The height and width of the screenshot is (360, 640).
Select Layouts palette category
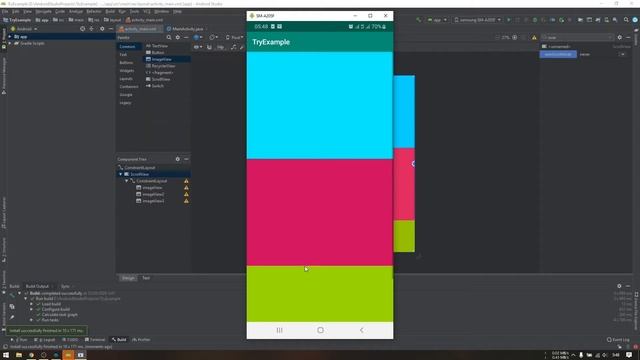126,78
